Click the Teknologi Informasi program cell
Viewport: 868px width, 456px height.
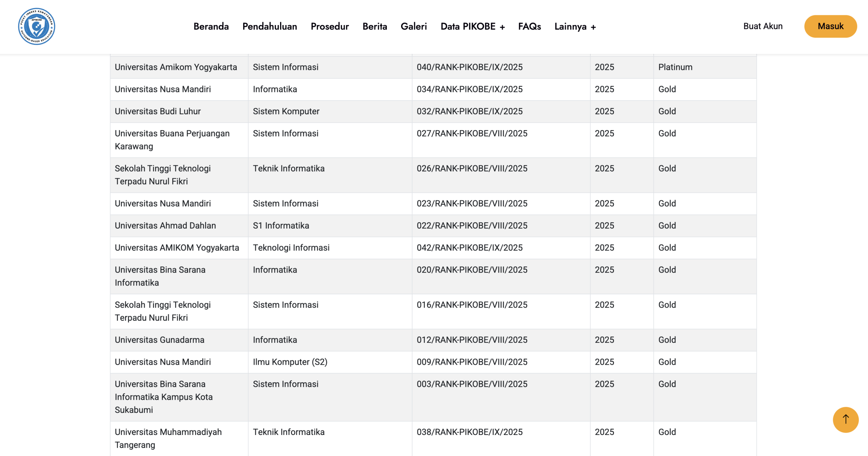[291, 247]
